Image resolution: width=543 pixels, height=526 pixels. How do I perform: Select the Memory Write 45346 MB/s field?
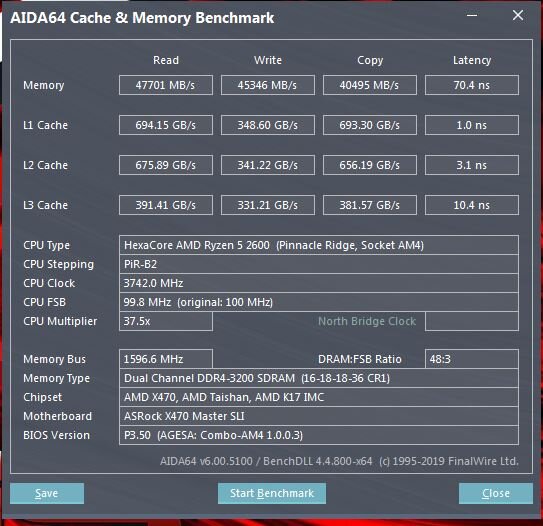tap(268, 85)
